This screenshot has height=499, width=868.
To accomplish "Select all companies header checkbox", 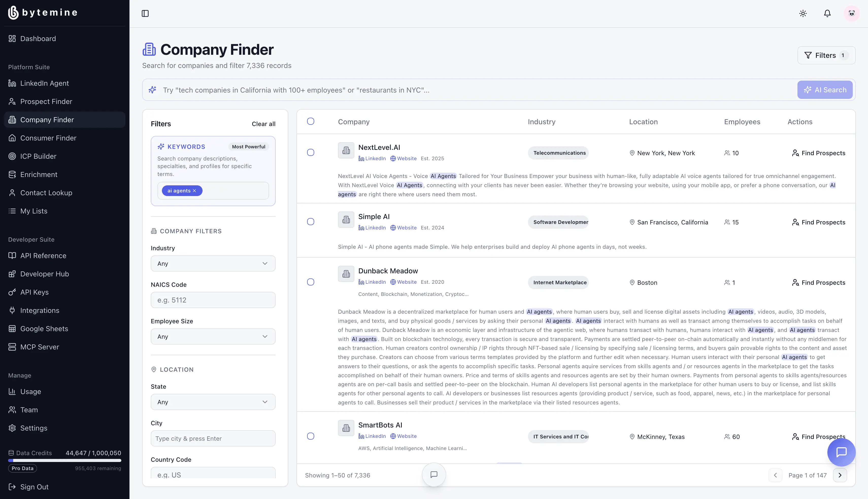I will (310, 121).
